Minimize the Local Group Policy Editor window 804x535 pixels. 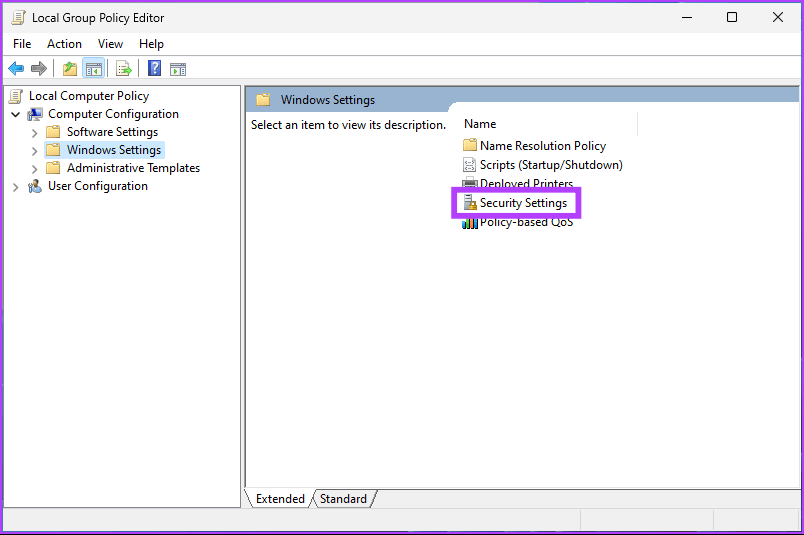[687, 17]
